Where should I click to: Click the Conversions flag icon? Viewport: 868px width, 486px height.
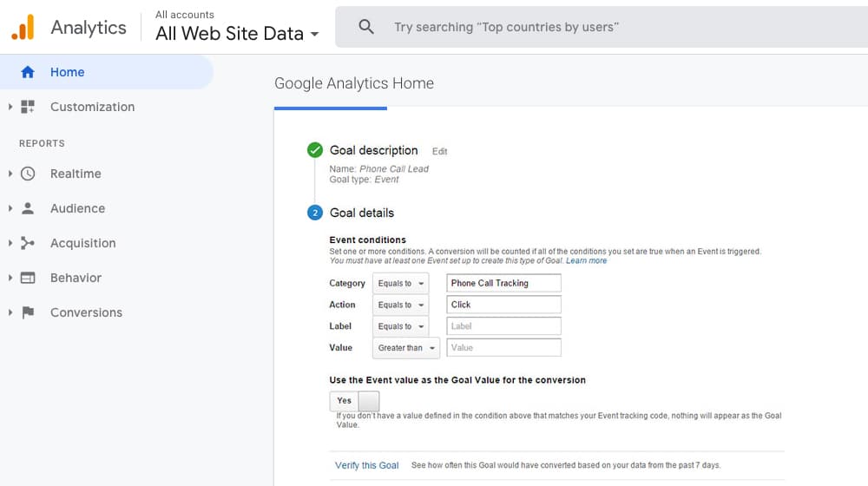28,312
